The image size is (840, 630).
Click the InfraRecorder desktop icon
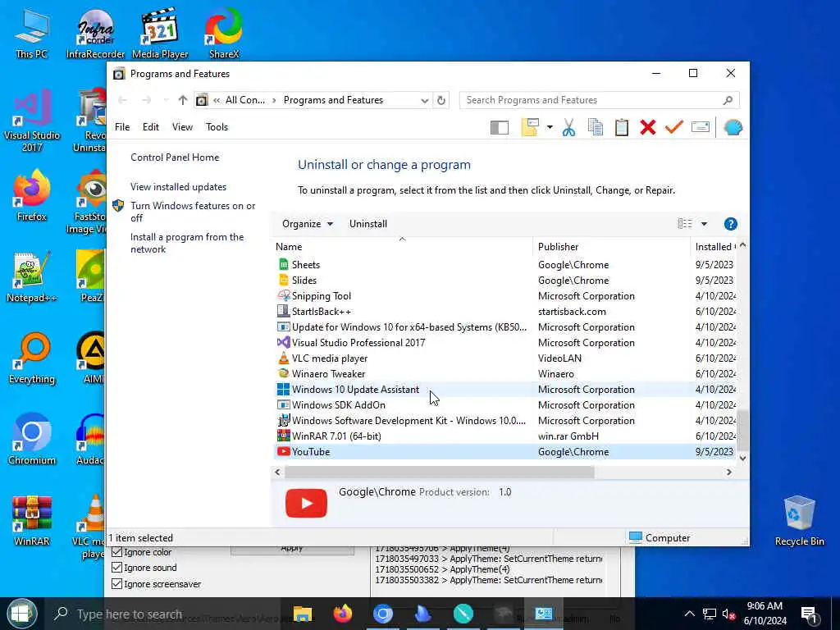95,34
